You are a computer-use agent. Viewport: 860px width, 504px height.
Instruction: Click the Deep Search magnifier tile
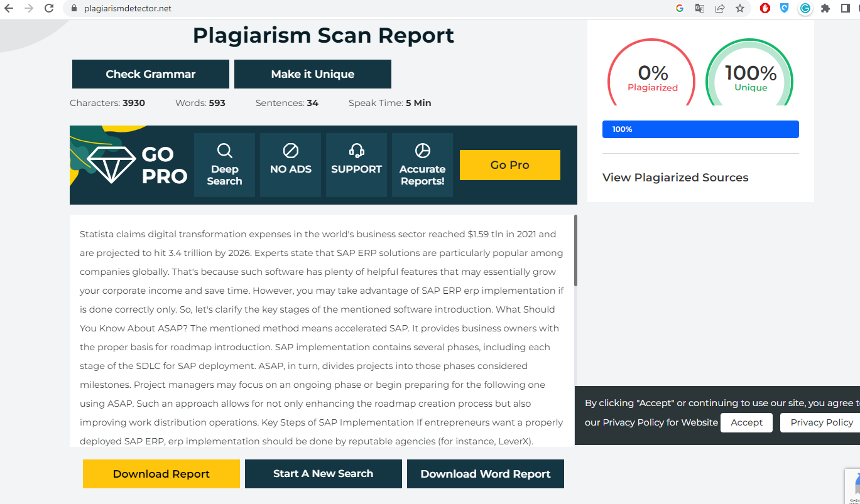[224, 165]
